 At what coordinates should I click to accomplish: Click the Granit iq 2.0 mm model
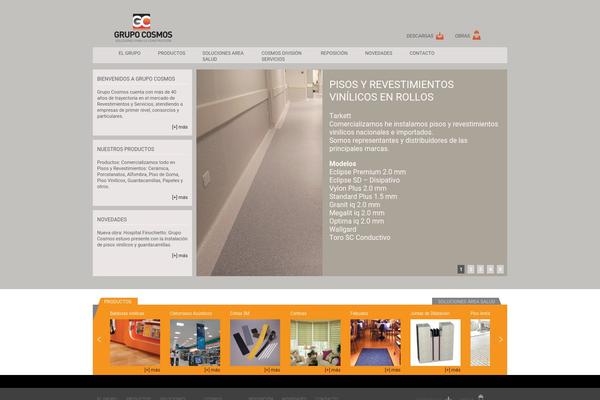pos(354,205)
